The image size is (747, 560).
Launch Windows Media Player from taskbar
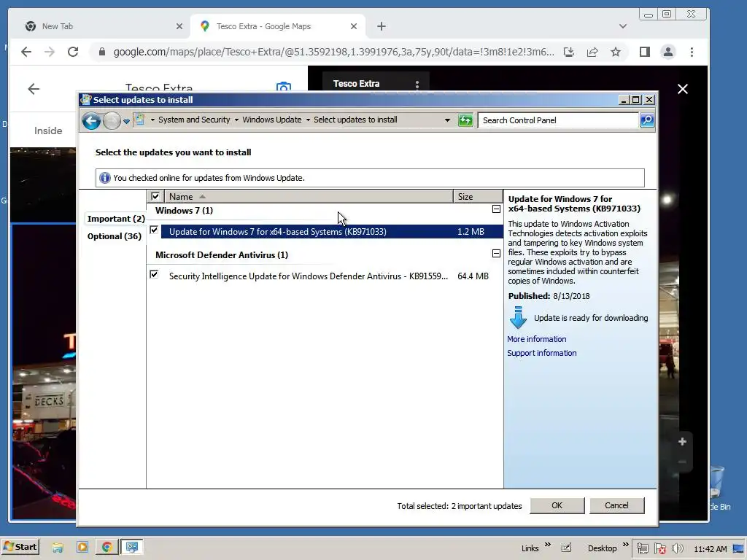(x=82, y=547)
